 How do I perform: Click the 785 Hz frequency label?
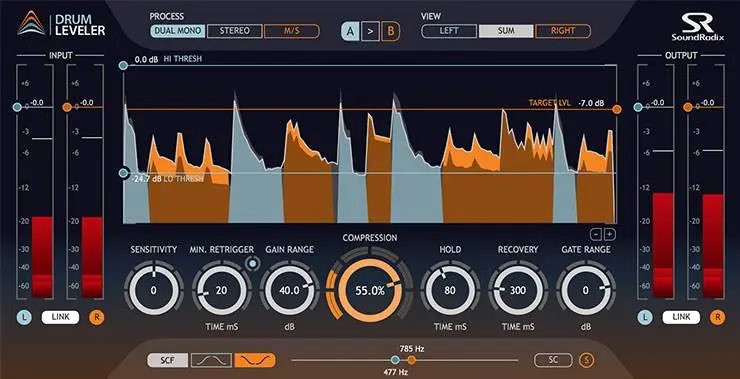pyautogui.click(x=412, y=349)
